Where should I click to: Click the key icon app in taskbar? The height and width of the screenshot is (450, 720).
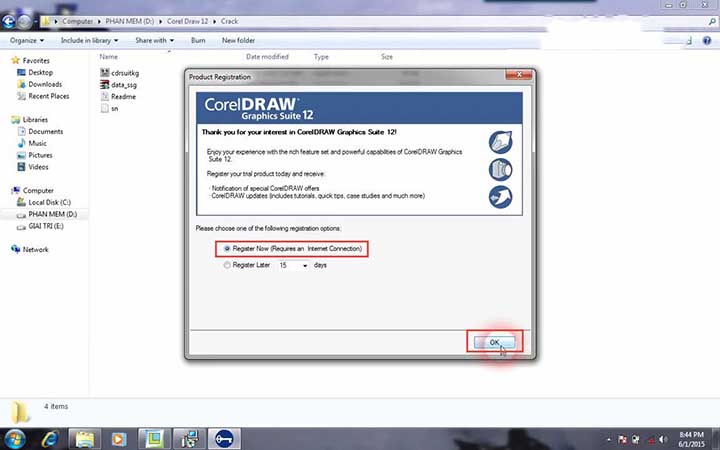point(224,438)
